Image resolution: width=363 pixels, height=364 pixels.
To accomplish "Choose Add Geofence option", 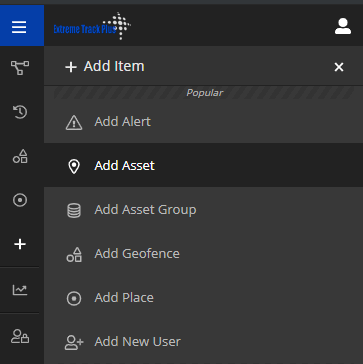I will tap(203, 254).
